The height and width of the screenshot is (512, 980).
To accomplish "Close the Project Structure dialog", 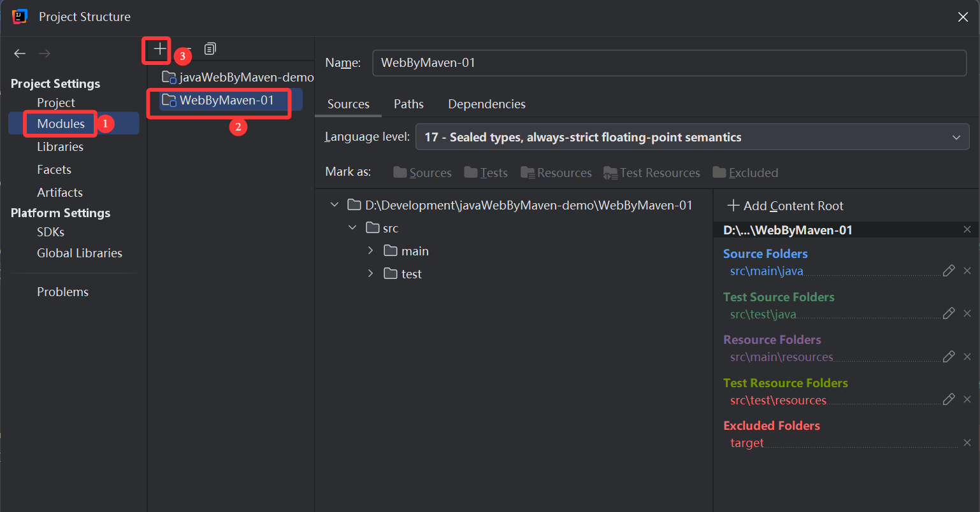I will point(963,17).
